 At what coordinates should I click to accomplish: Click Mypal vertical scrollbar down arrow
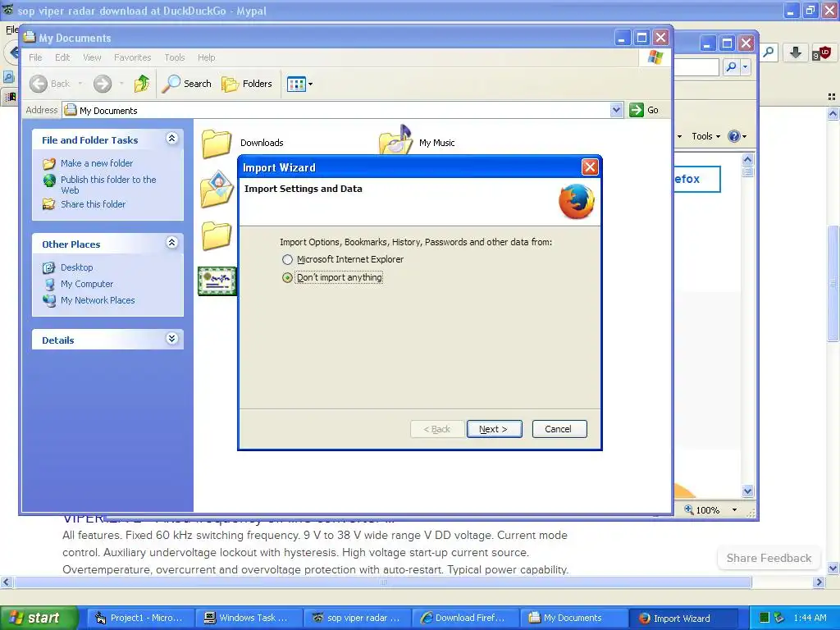coord(833,568)
